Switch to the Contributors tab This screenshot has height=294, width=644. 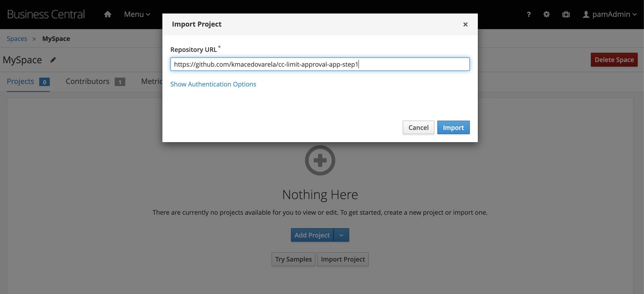[95, 81]
